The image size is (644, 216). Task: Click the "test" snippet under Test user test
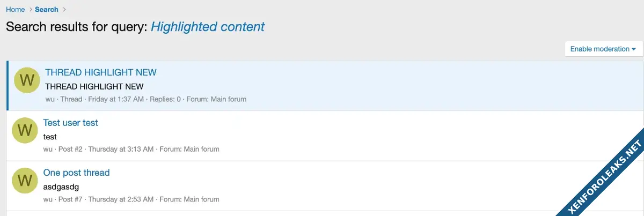(x=50, y=137)
